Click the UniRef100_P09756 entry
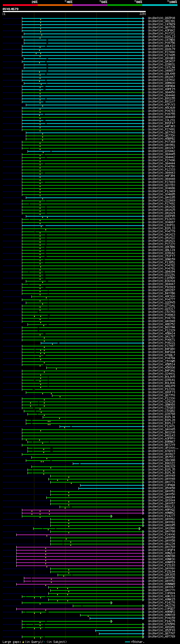This screenshot has height=644, width=180. point(161,43)
